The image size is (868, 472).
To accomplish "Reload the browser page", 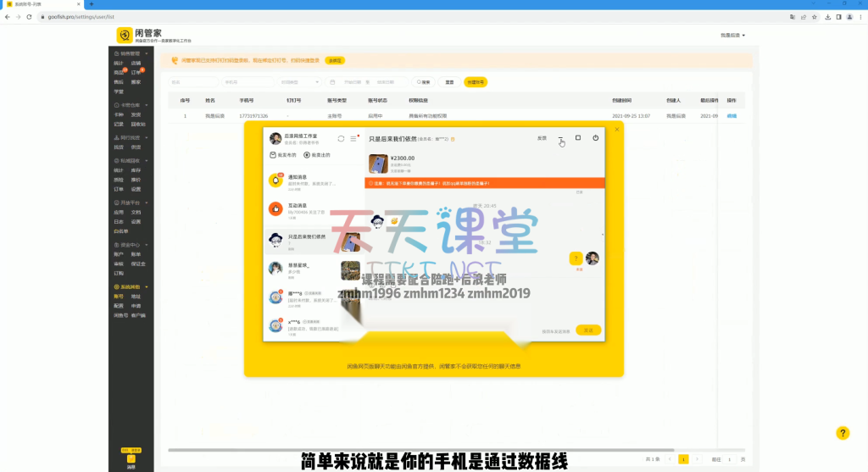I will coord(29,16).
